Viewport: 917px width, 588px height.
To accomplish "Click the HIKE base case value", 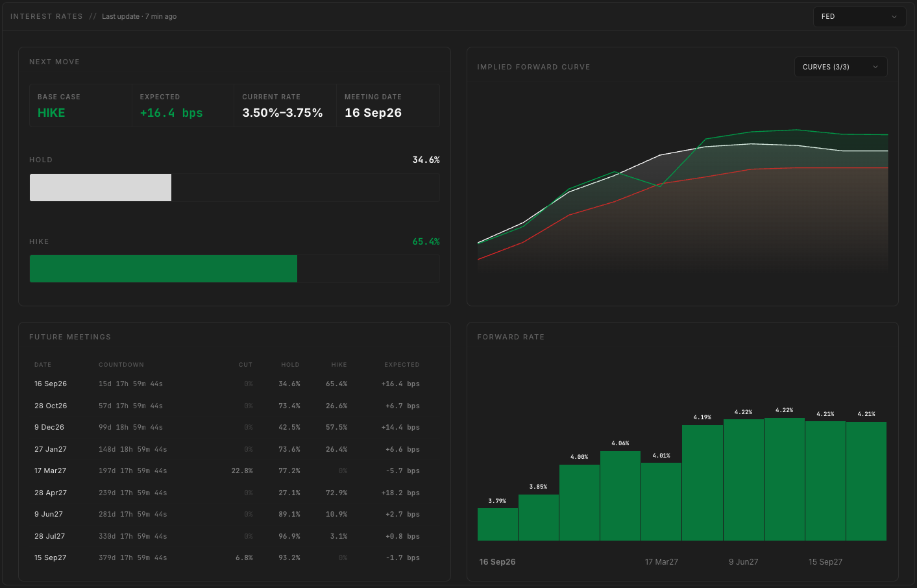I will pos(51,113).
